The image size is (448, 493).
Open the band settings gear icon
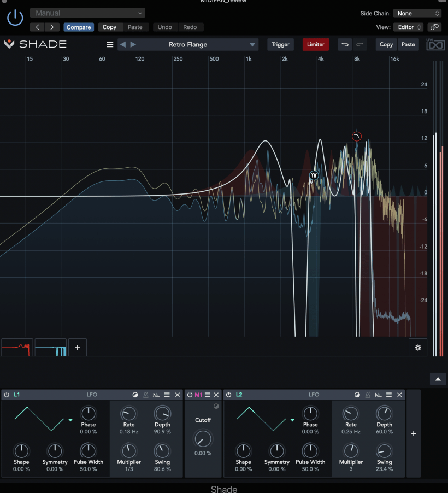(418, 347)
